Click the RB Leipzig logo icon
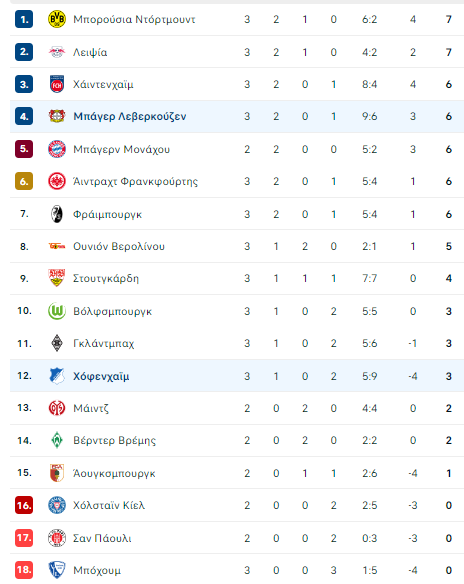The width and height of the screenshot is (464, 584). tap(57, 52)
